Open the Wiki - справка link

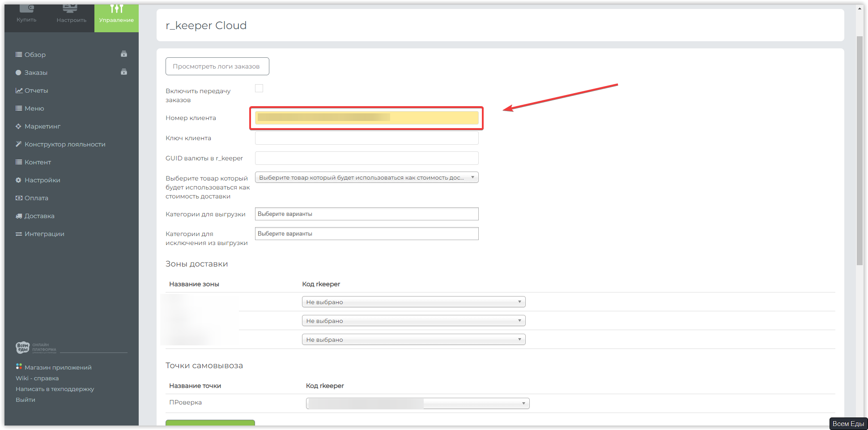pyautogui.click(x=37, y=378)
